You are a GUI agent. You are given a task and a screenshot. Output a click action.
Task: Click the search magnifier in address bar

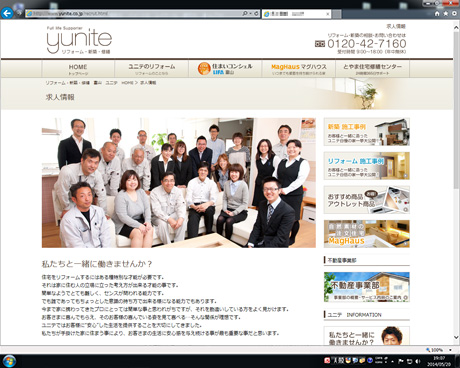245,14
